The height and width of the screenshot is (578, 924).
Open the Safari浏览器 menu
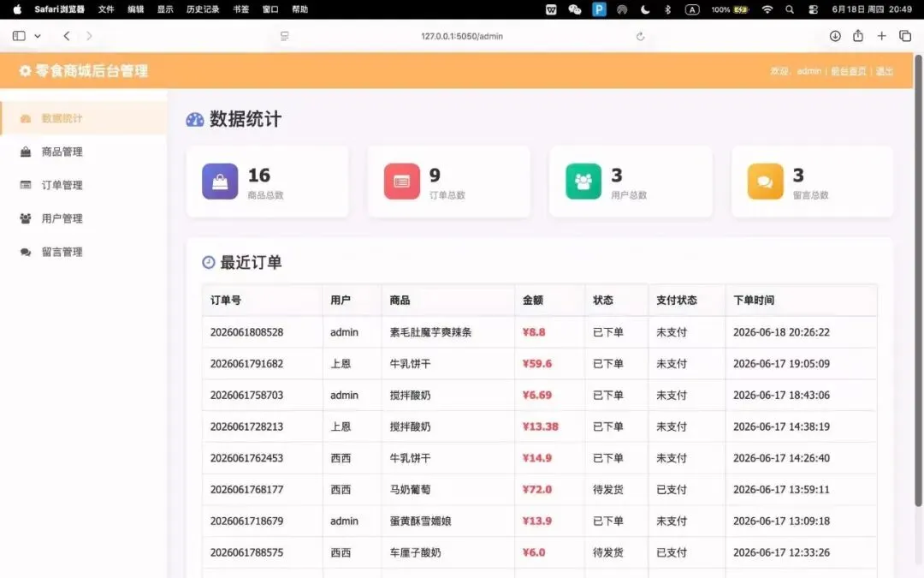click(x=60, y=9)
